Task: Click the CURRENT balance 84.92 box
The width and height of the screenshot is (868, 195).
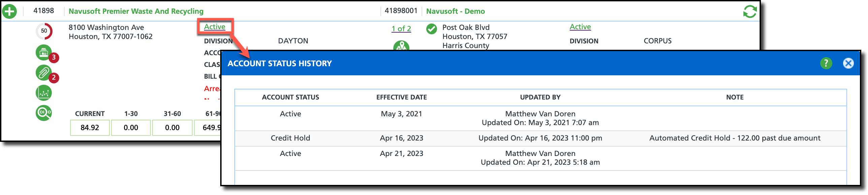Action: 90,128
